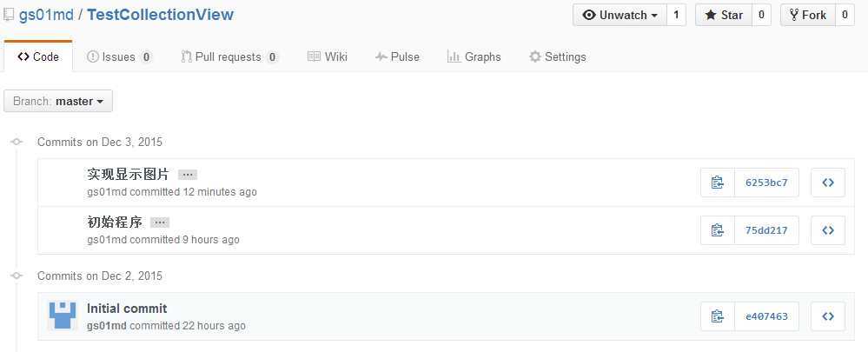Switch to the Issues tab
The height and width of the screenshot is (352, 868).
pyautogui.click(x=120, y=56)
